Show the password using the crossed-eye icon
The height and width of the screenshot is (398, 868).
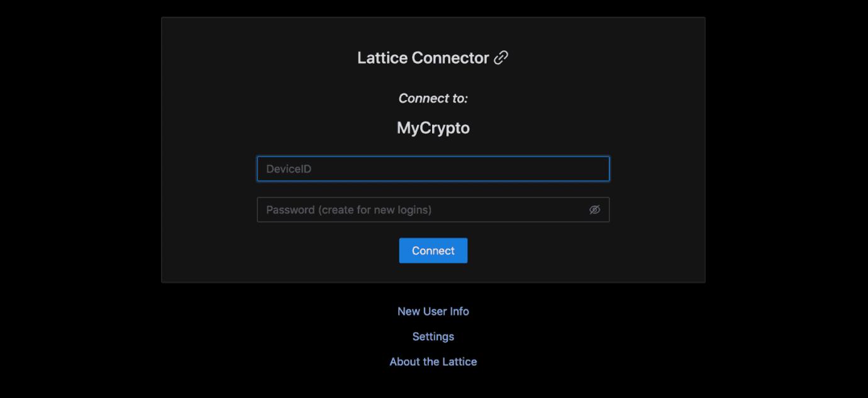coord(594,210)
